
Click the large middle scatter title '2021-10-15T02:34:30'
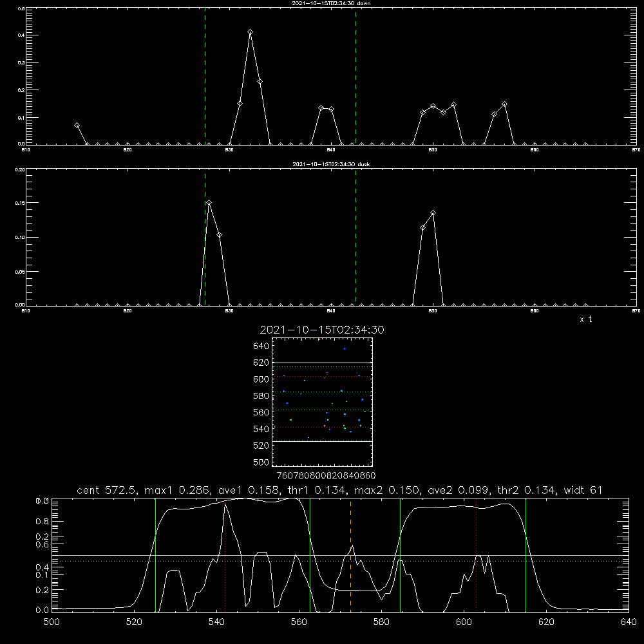(322, 330)
